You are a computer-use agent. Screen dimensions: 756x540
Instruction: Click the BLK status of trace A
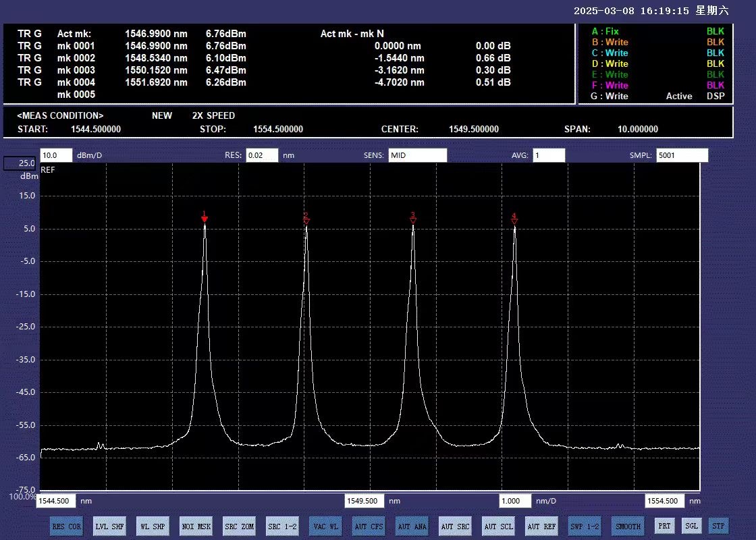click(x=715, y=31)
